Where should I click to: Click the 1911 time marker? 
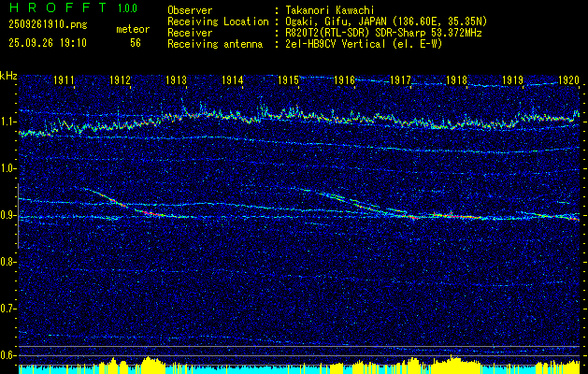[x=65, y=81]
